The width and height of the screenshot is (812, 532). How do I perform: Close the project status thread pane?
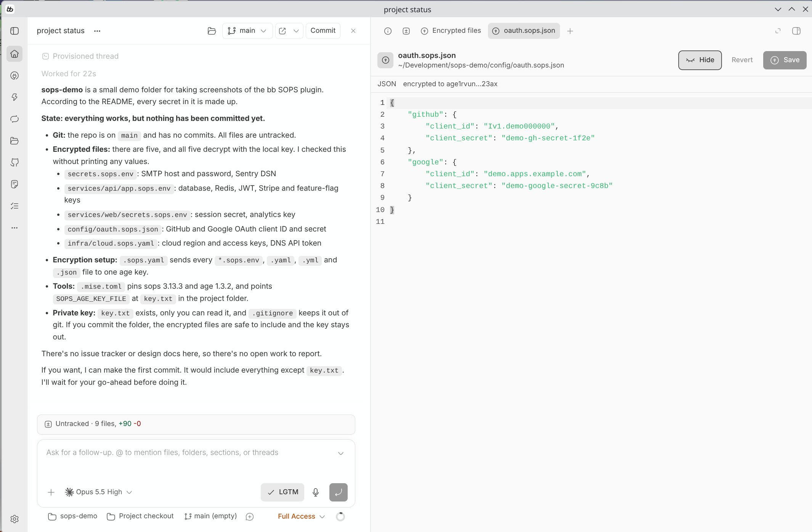(353, 31)
